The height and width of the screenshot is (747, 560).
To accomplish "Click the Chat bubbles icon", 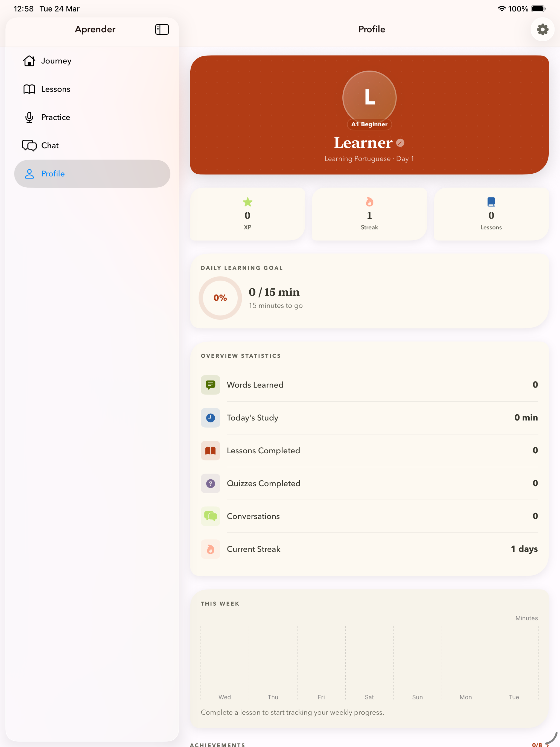I will pyautogui.click(x=29, y=145).
